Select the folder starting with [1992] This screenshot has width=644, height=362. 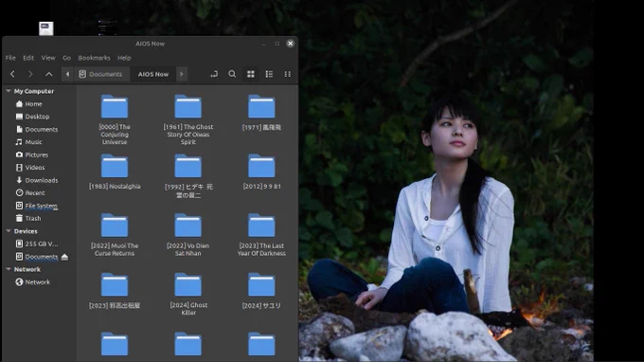[188, 176]
